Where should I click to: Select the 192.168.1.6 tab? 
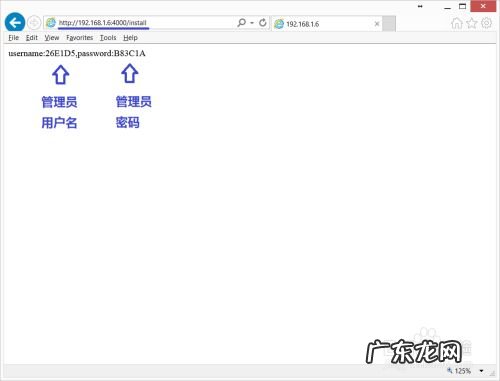(327, 24)
